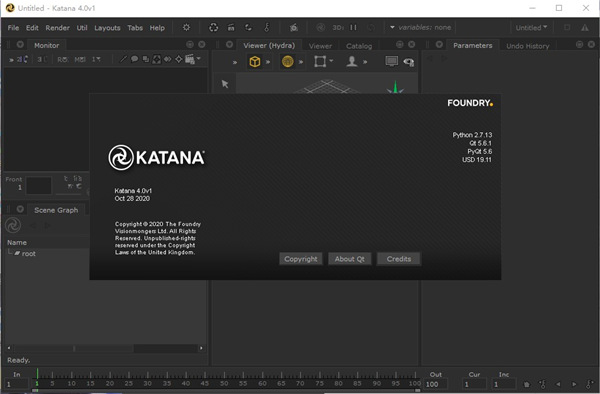This screenshot has height=394, width=600.
Task: Switch to the Undo History tab
Action: click(528, 46)
